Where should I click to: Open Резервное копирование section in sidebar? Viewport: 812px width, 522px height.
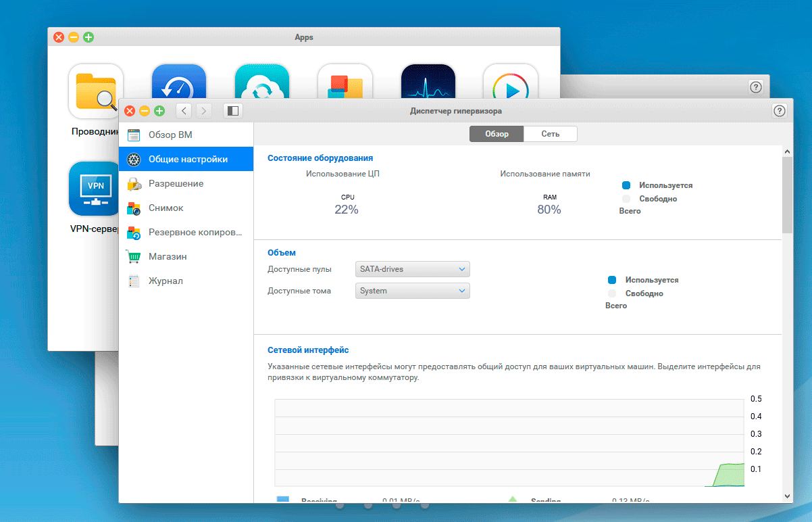tap(186, 233)
